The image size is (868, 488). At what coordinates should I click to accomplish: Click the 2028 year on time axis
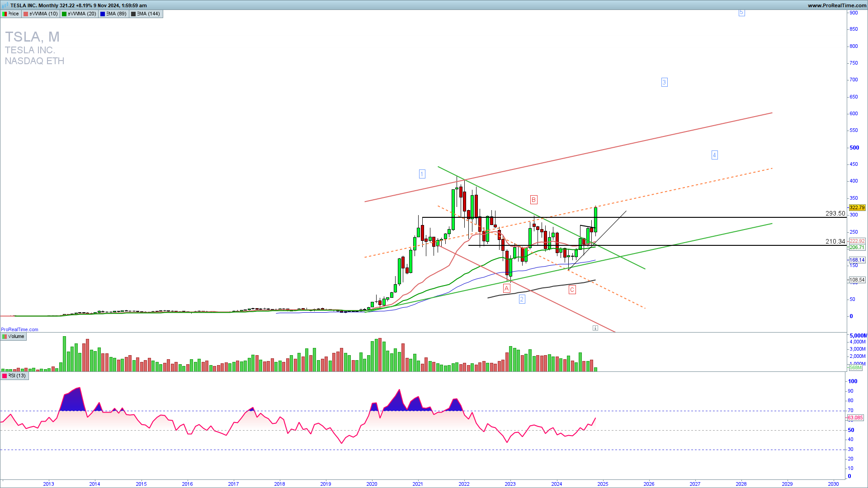coord(741,484)
